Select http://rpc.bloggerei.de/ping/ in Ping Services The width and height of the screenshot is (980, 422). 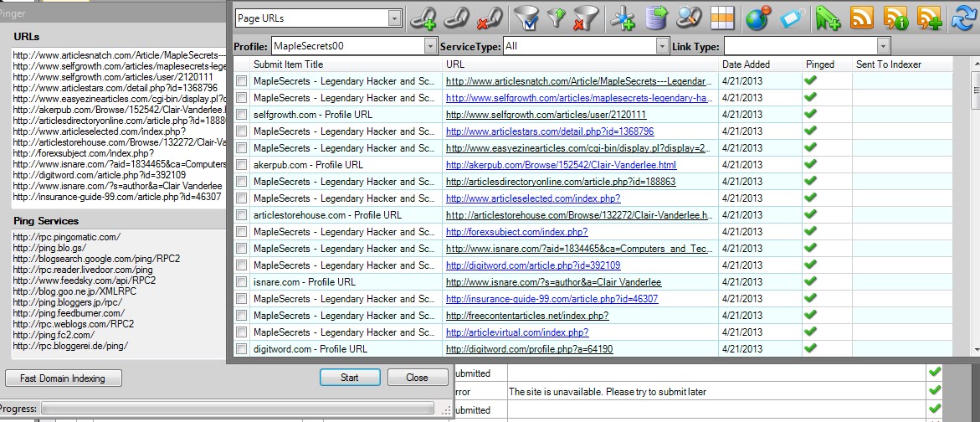point(70,346)
